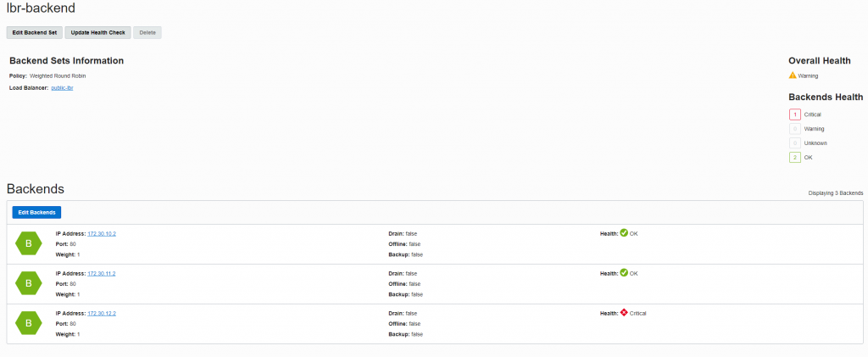868x357 pixels.
Task: Click green OK health checkmark for 172.30.11.2
Action: (624, 273)
